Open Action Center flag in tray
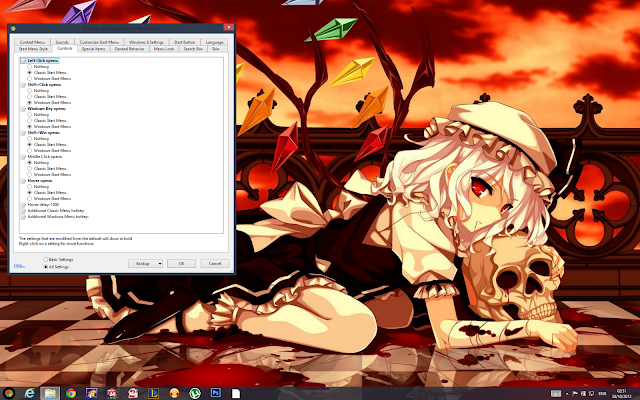The image size is (640, 400). click(576, 394)
